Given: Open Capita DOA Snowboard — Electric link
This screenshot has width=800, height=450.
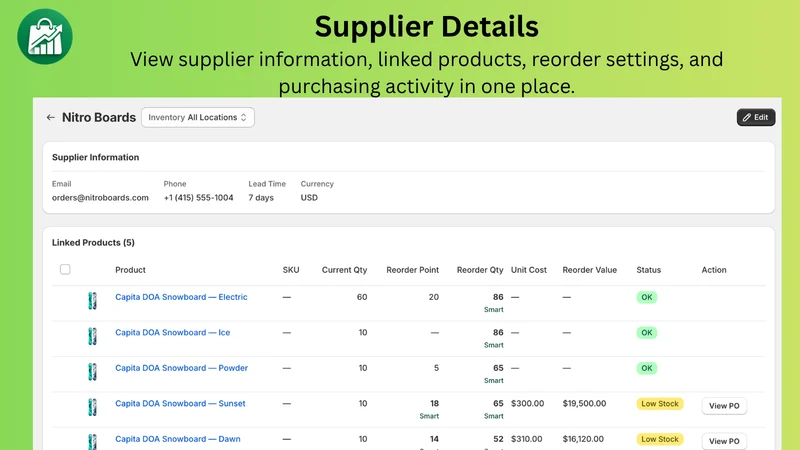Looking at the screenshot, I should pyautogui.click(x=181, y=297).
